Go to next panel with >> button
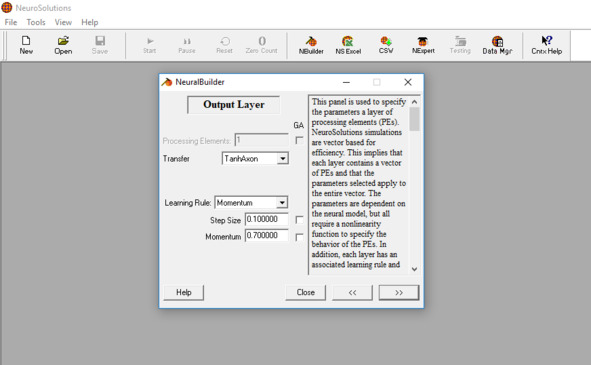Image resolution: width=591 pixels, height=365 pixels. [x=399, y=293]
